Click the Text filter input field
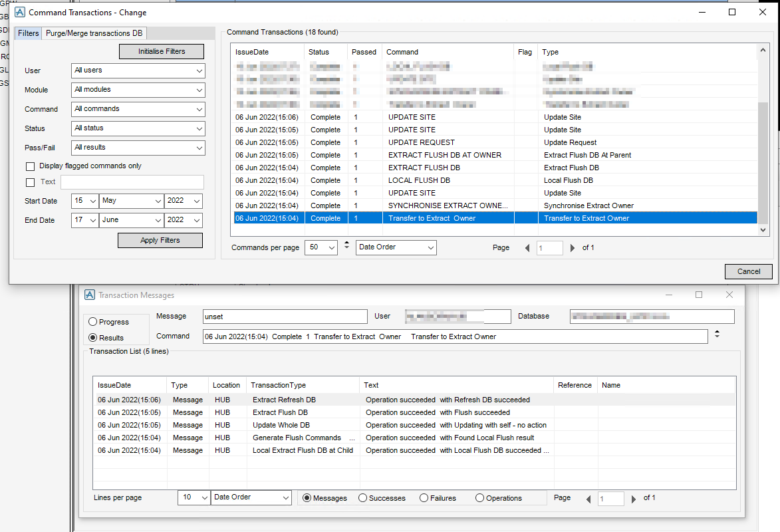 [x=132, y=182]
